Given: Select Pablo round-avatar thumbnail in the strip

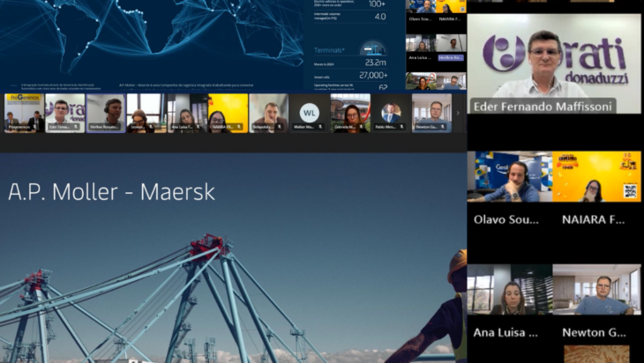Looking at the screenshot, I should (391, 113).
